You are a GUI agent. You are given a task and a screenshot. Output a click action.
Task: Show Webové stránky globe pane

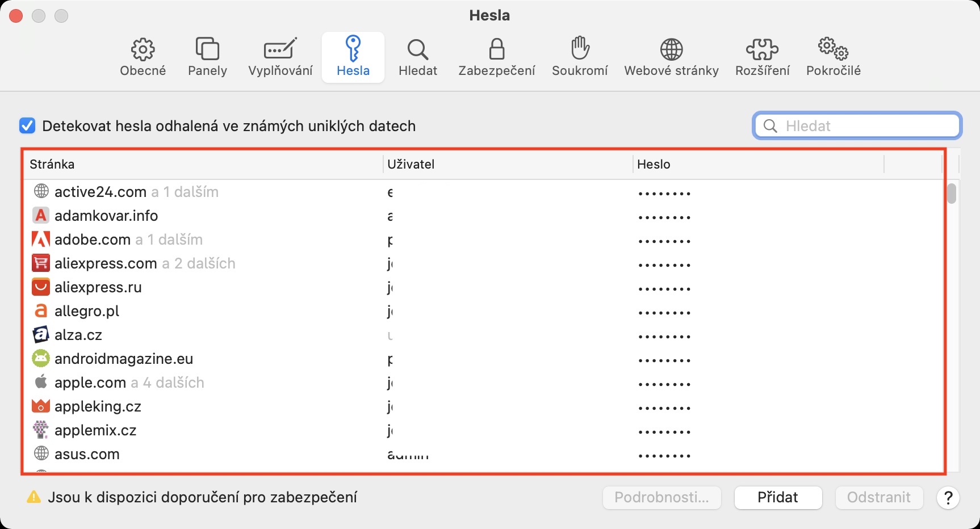coord(671,57)
